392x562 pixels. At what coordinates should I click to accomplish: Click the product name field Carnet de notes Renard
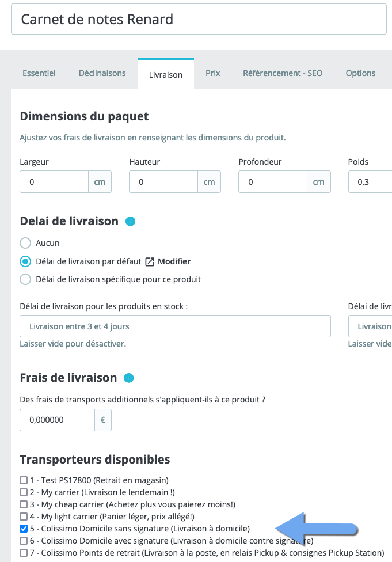coord(199,20)
